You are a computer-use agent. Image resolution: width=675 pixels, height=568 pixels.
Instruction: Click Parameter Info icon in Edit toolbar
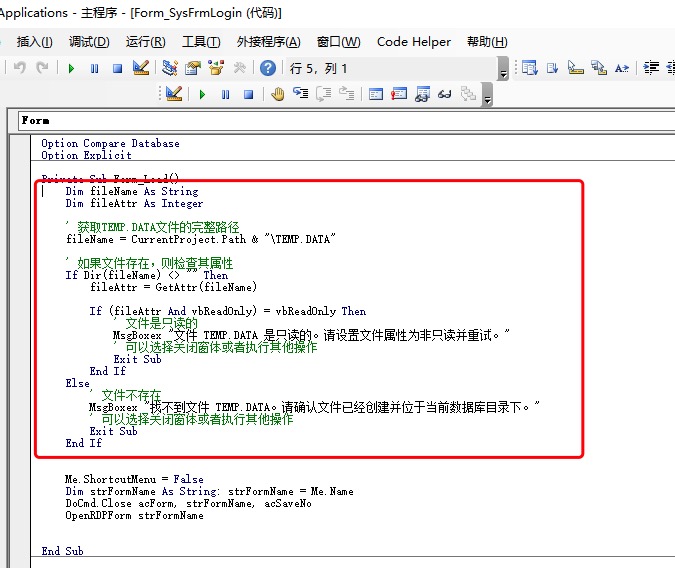click(599, 68)
